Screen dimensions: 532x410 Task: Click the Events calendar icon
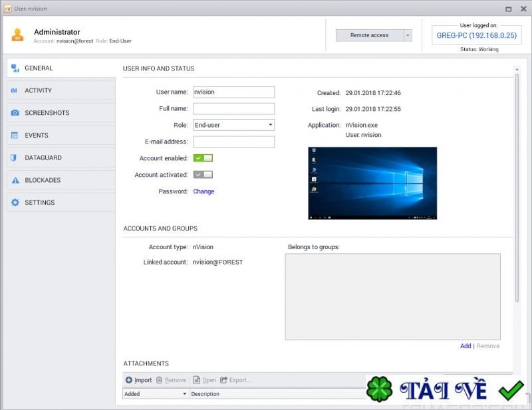(15, 136)
